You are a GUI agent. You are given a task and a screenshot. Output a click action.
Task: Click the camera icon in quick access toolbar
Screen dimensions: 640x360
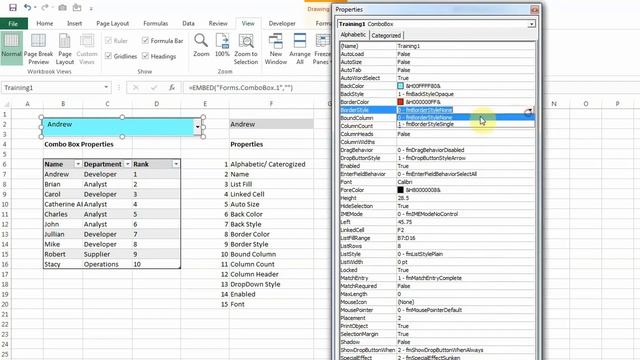(x=62, y=7)
